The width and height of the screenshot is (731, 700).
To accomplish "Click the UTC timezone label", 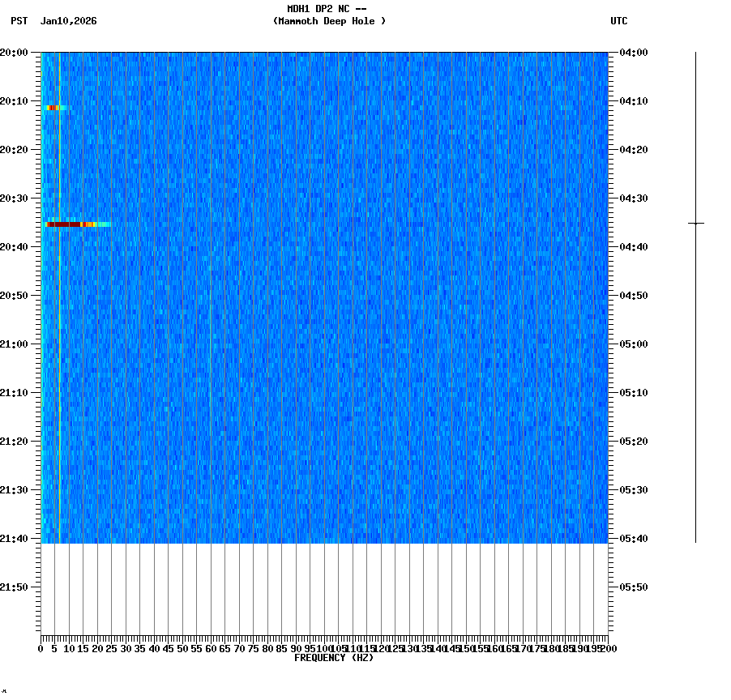I will point(620,22).
